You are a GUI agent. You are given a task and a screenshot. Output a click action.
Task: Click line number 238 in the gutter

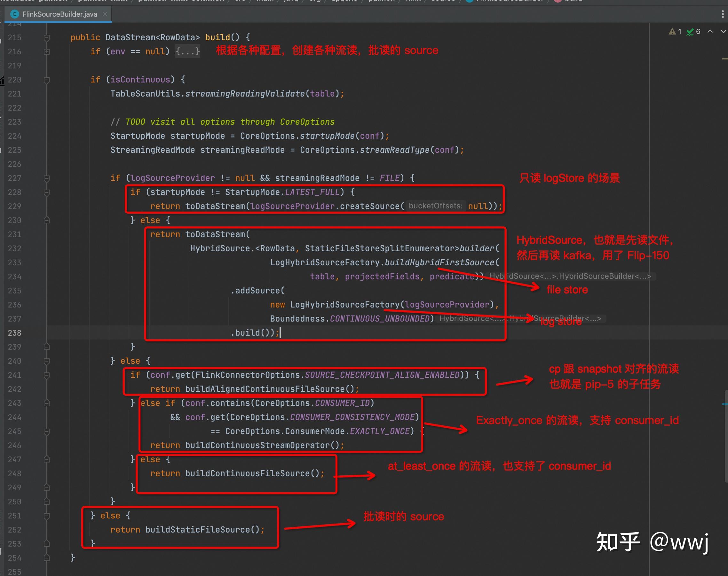(x=14, y=332)
